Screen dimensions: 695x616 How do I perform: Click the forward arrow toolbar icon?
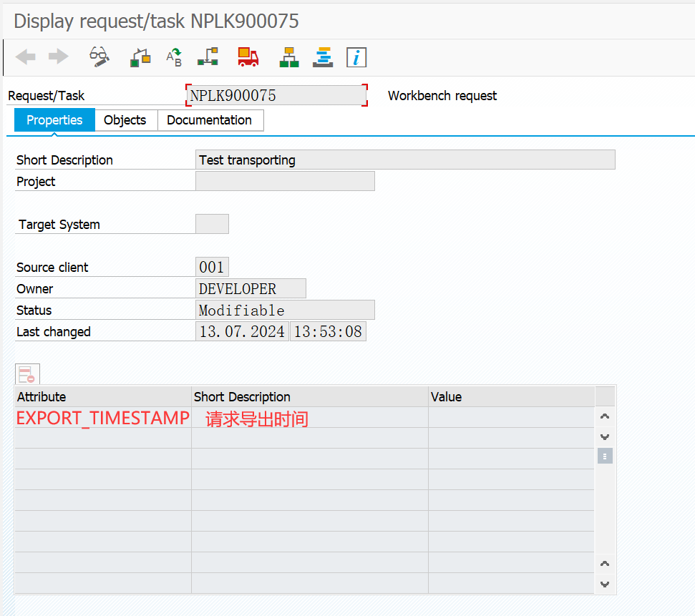[59, 57]
